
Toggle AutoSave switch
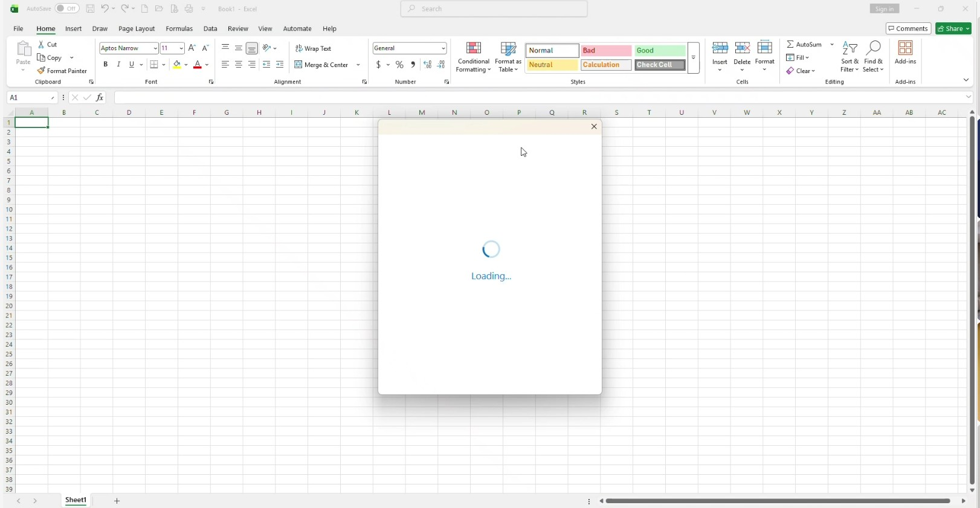(67, 8)
